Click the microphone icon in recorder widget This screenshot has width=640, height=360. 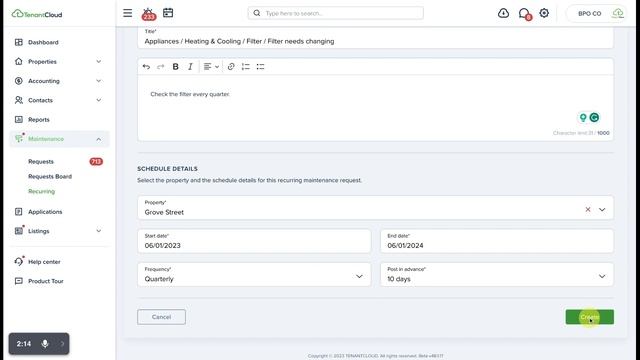45,344
